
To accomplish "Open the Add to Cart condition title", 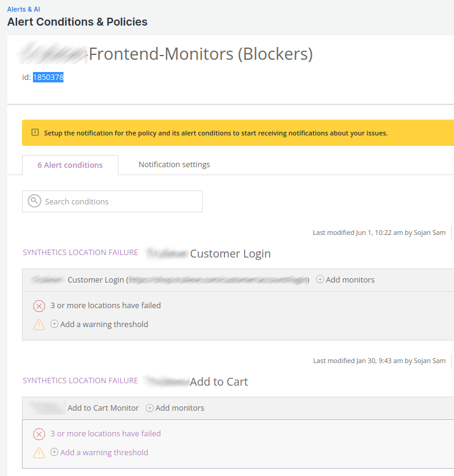I will click(219, 382).
